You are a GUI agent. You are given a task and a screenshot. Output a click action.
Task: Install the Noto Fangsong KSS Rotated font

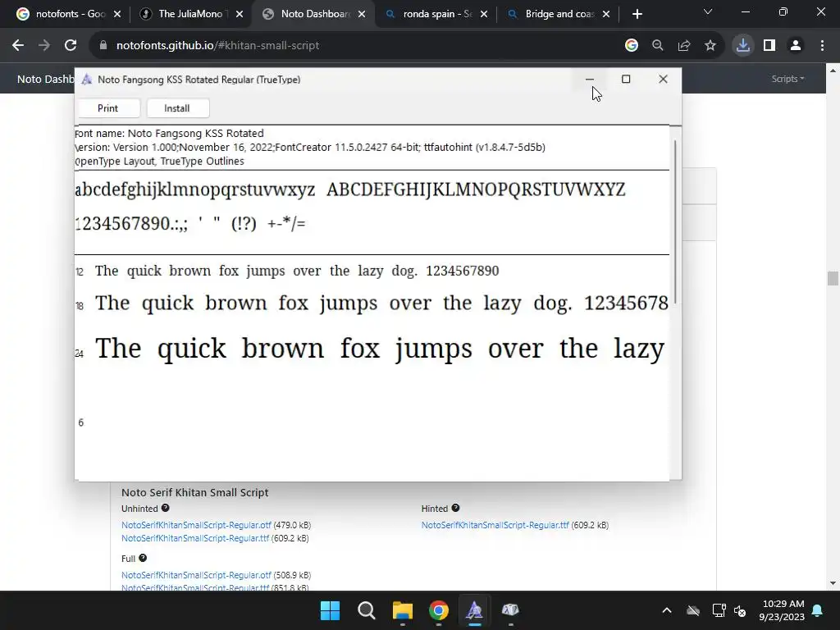click(x=177, y=108)
